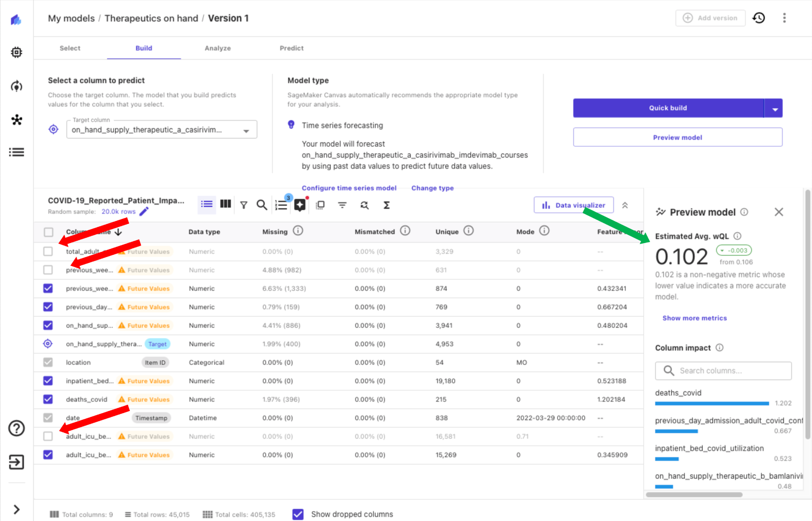Viewport: 812px width, 521px height.
Task: Uncheck previous_wee row with 874 unique values
Action: coord(48,288)
